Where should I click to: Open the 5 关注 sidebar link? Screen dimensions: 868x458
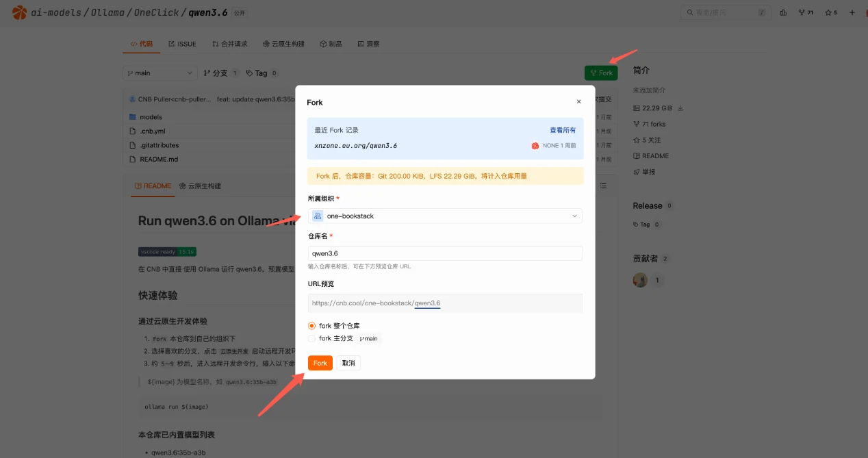pos(647,140)
